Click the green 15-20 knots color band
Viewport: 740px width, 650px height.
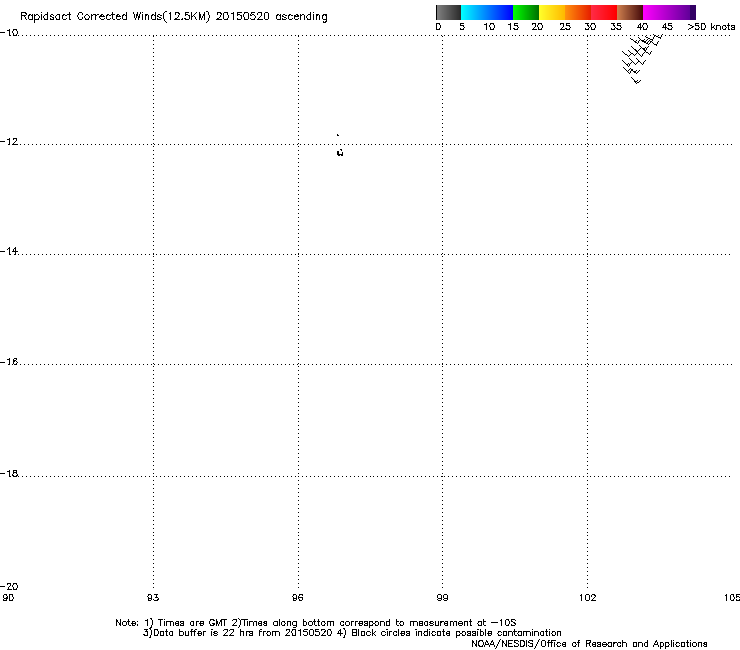[526, 12]
